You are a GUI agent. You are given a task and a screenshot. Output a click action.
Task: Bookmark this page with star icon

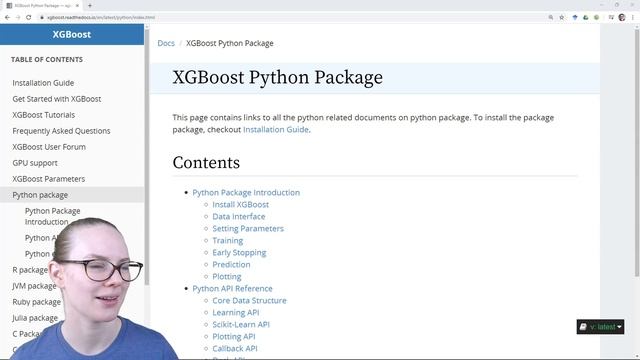pyautogui.click(x=562, y=18)
